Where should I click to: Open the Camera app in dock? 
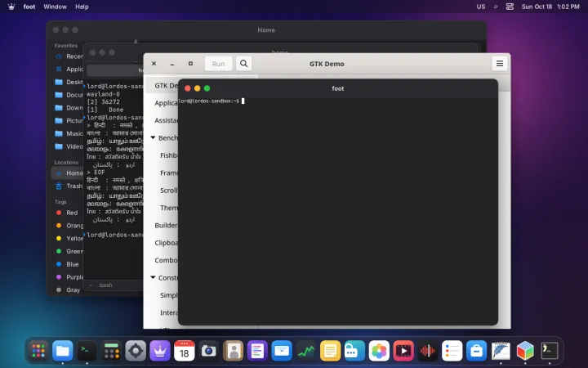pos(209,352)
